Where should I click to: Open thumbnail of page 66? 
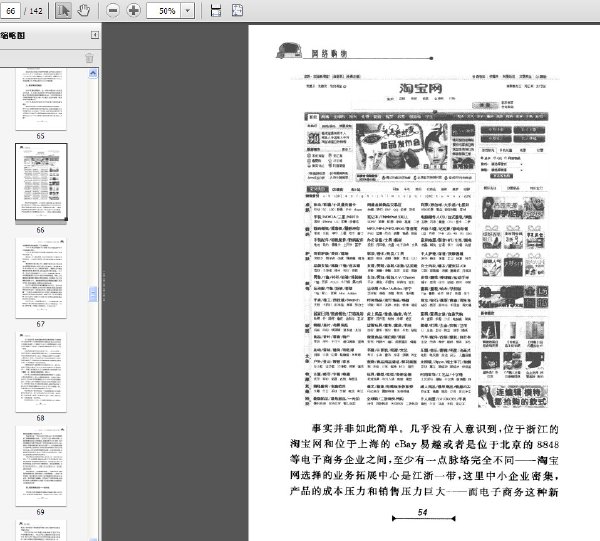[41, 182]
